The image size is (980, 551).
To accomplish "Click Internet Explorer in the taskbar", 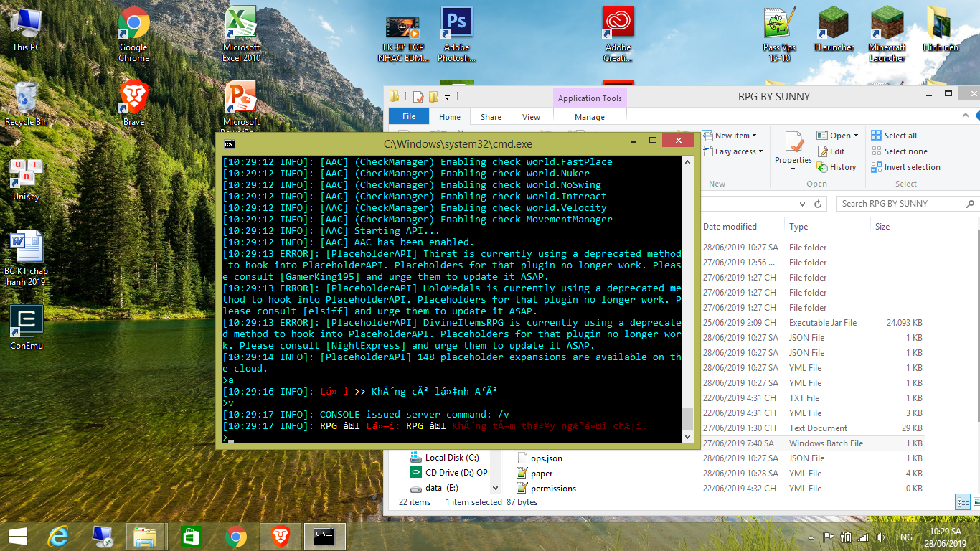I will (58, 536).
